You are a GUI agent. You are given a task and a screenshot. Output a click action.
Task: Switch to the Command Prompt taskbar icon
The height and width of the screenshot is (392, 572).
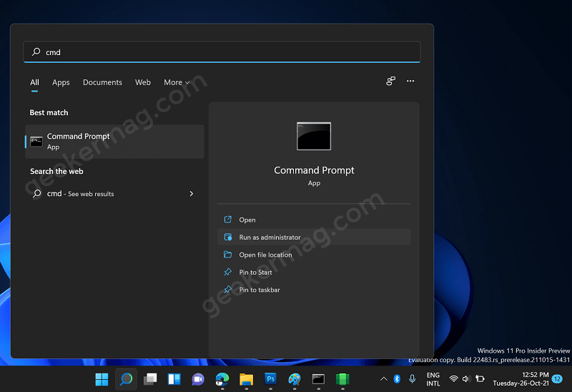click(318, 379)
